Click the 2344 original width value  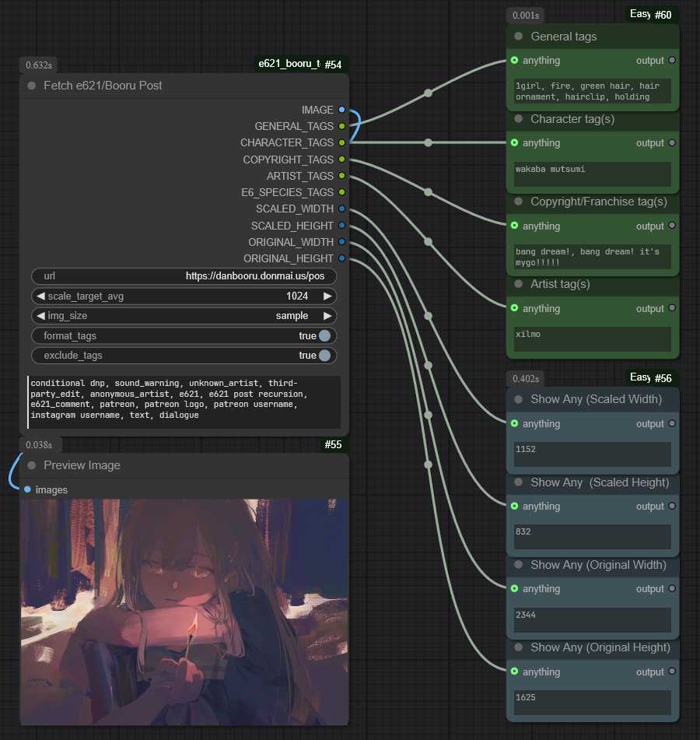coord(593,620)
